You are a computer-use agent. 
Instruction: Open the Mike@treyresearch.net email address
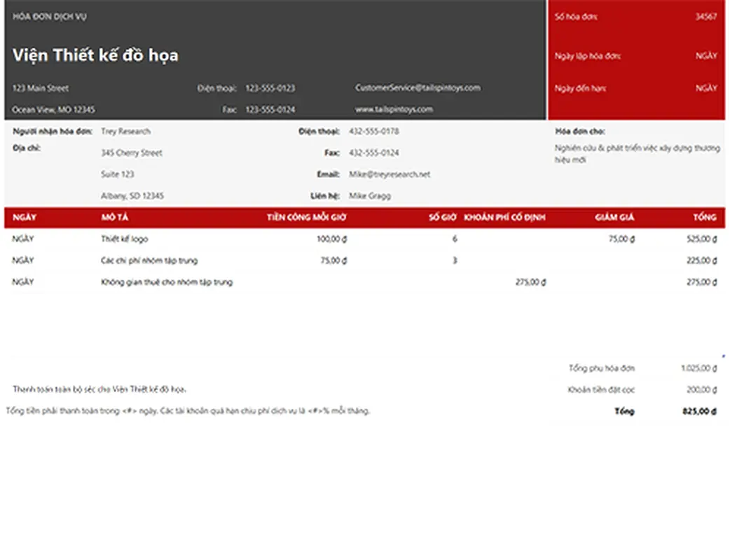[x=390, y=174]
